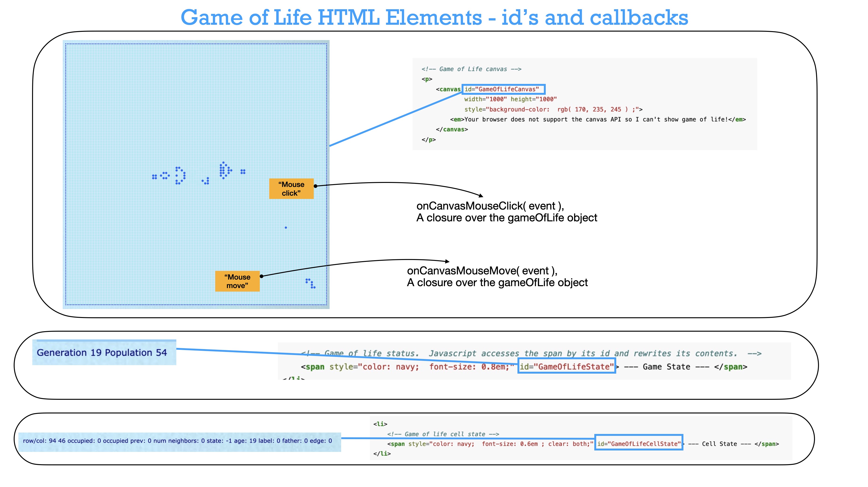Click the "<!-- Game of life cell state -->" comment

[x=443, y=434]
